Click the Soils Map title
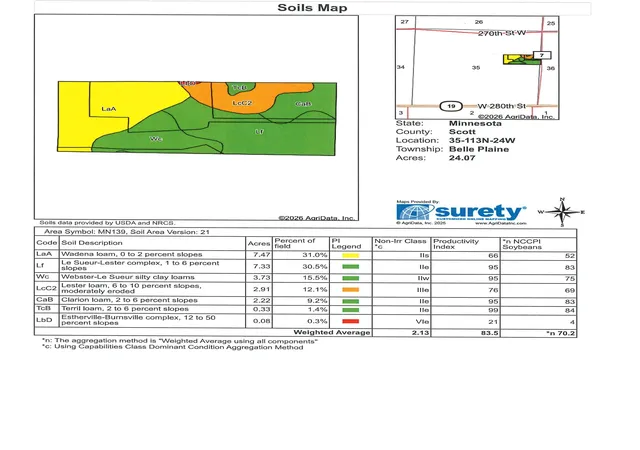The height and width of the screenshot is (450, 640). pyautogui.click(x=312, y=8)
